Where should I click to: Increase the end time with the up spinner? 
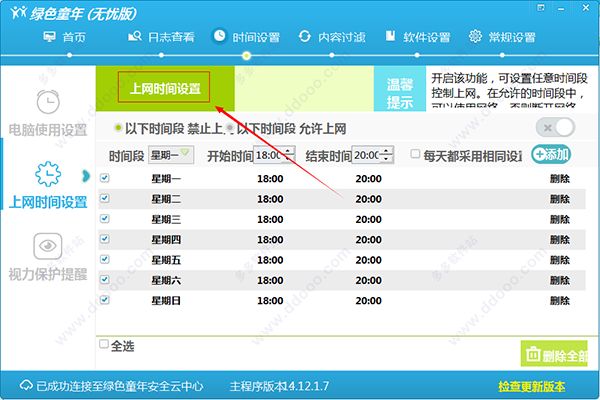388,151
